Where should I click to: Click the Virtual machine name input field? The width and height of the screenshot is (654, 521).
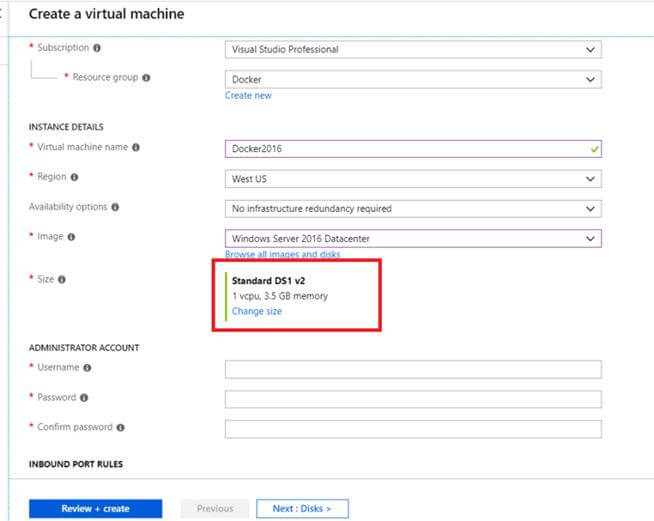point(413,149)
